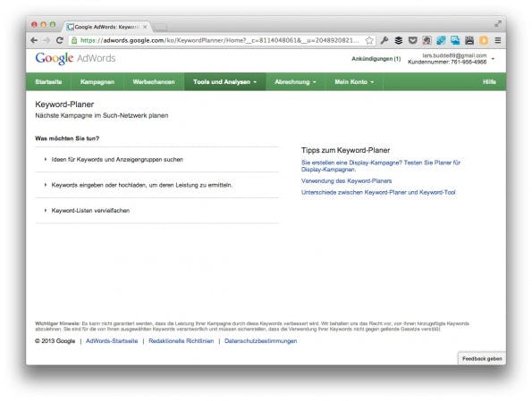Reload the page with the refresh icon
The width and height of the screenshot is (532, 401).
[x=60, y=40]
